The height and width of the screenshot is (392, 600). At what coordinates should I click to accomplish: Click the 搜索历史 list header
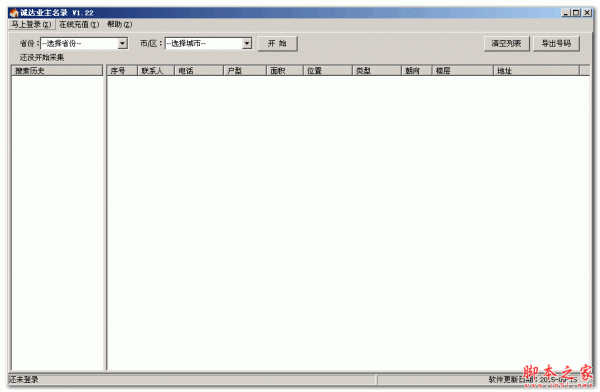coord(57,70)
